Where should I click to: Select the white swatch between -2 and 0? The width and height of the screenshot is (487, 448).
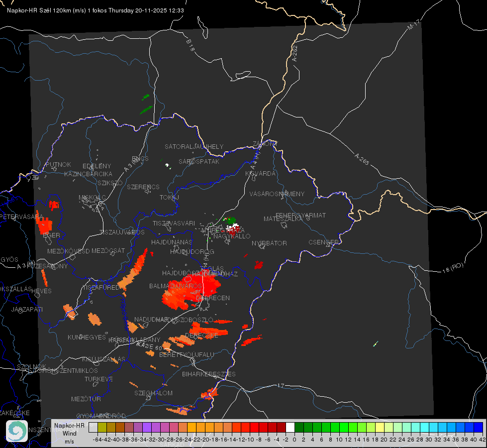[x=290, y=427]
